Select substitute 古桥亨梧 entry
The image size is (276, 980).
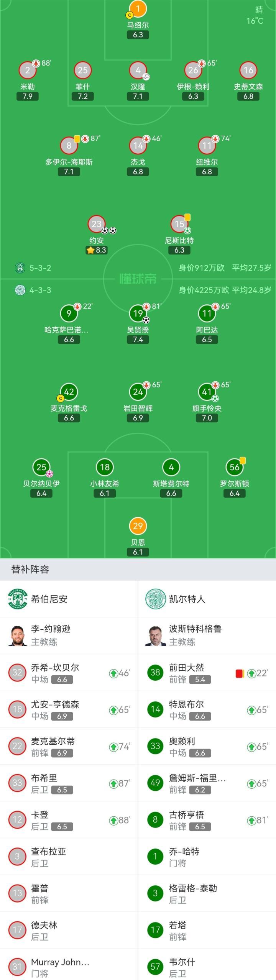(x=207, y=820)
